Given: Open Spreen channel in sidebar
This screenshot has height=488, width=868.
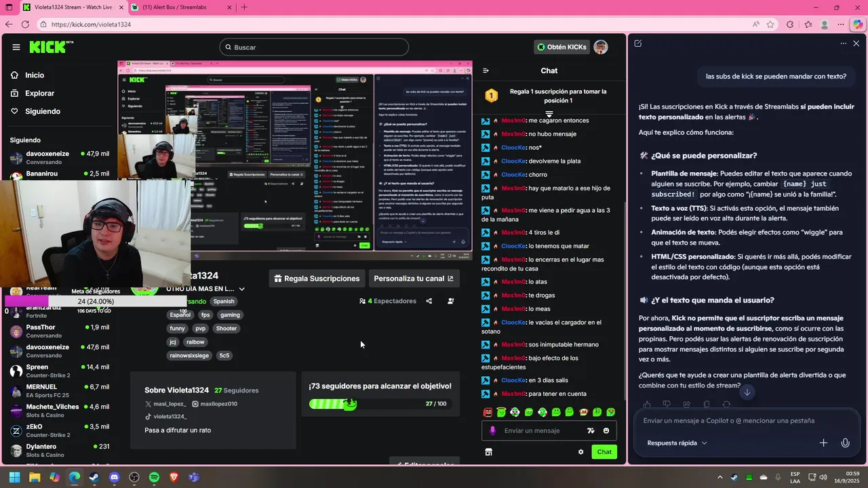Looking at the screenshot, I should (x=60, y=371).
